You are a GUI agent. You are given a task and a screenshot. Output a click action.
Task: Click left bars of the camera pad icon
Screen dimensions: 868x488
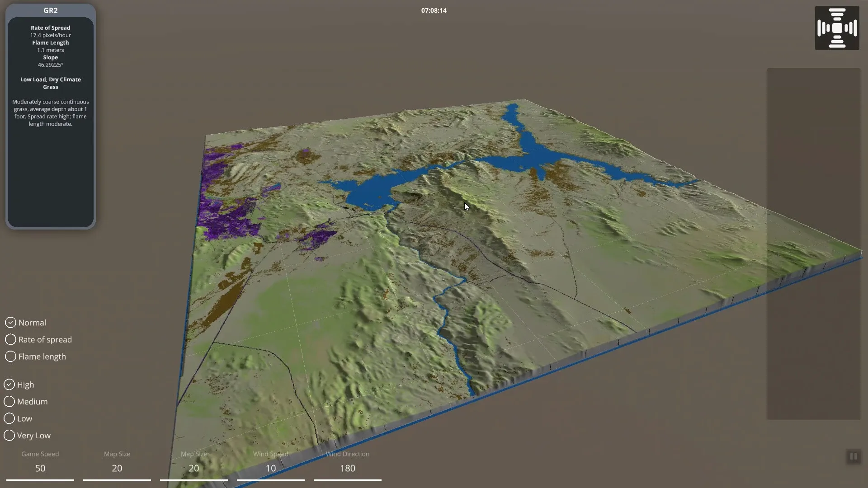pos(824,28)
